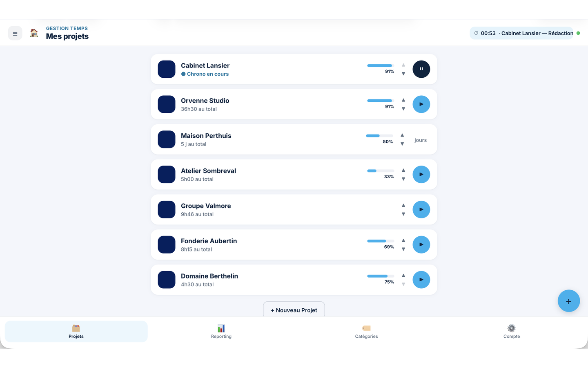Open the Reporting tab
Viewport: 588px width, 368px height.
[x=221, y=332]
